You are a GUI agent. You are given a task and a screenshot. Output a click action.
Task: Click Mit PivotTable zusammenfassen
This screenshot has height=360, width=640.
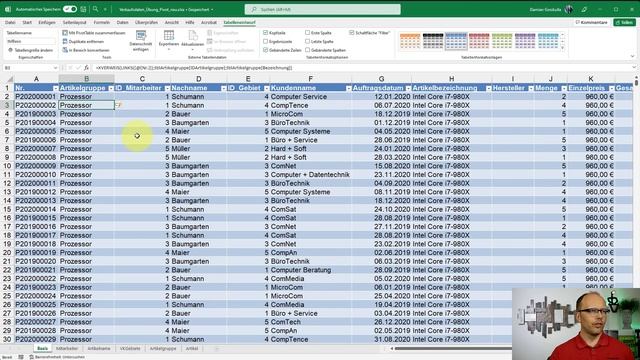(x=94, y=33)
